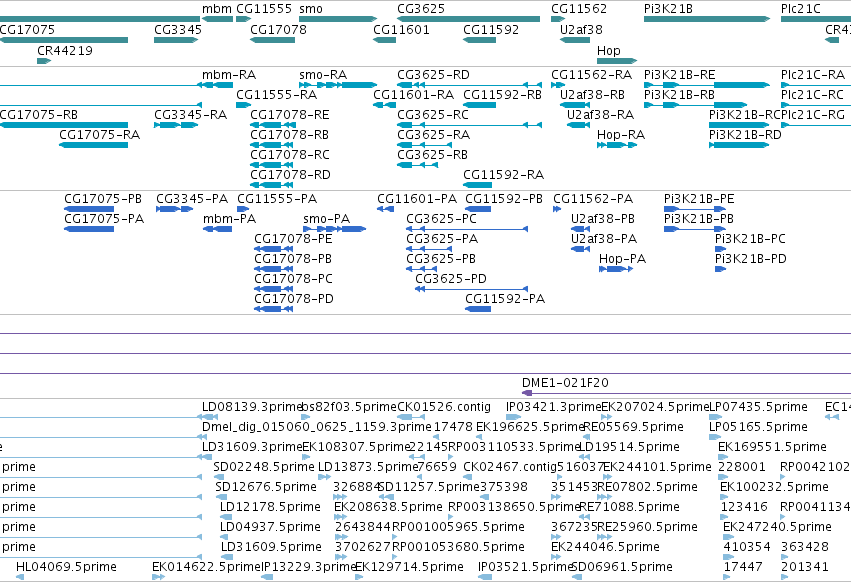Click transcript CG11562-RA
This screenshot has width=851, height=582.
pyautogui.click(x=558, y=85)
